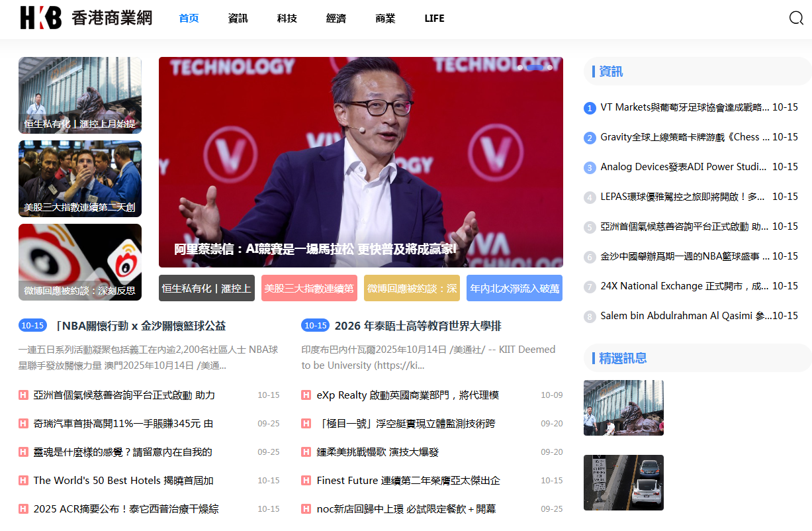Click the 10-15 date badge beside NBA關懷行動

[32, 326]
